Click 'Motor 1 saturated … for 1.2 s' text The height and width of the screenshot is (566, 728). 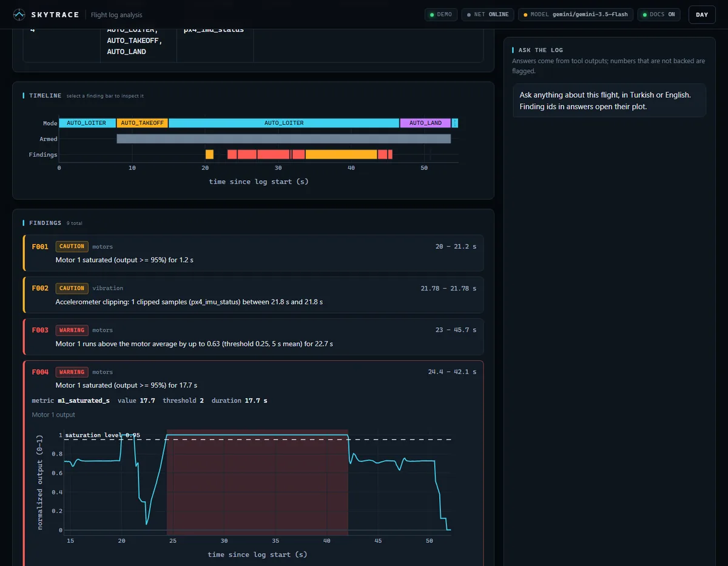(124, 260)
